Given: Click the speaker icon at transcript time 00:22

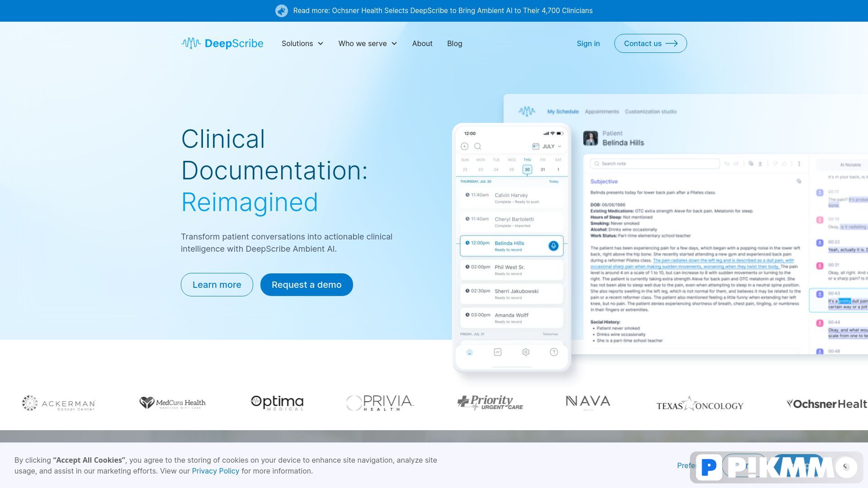Looking at the screenshot, I should click(820, 243).
